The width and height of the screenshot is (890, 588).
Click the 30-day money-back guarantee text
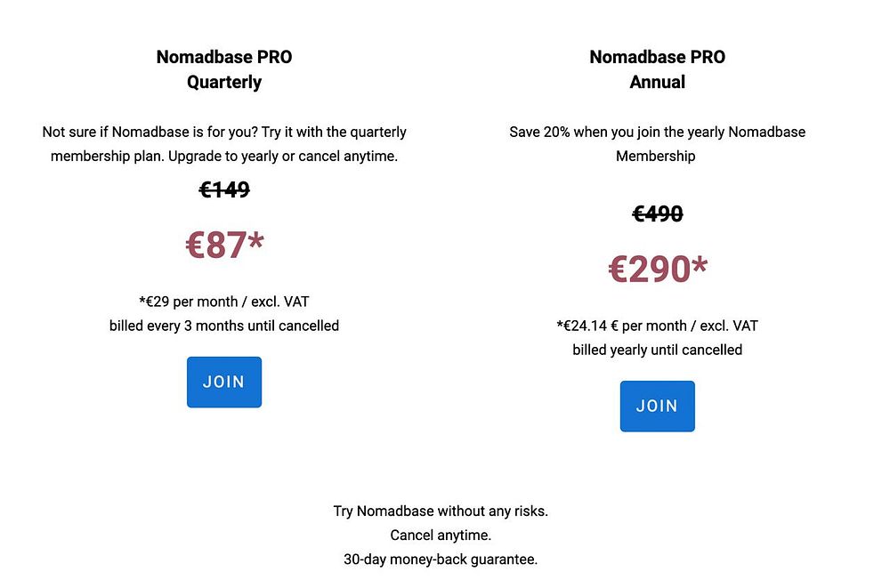tap(441, 560)
